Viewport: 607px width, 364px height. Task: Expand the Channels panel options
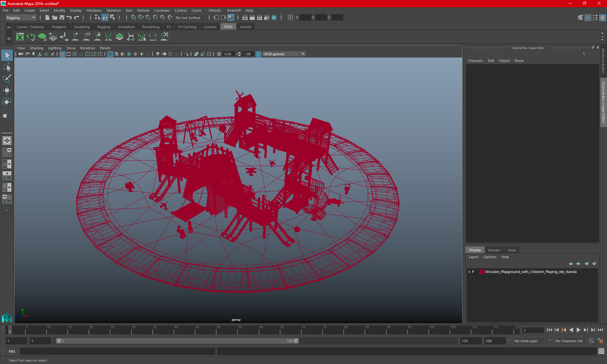click(475, 61)
